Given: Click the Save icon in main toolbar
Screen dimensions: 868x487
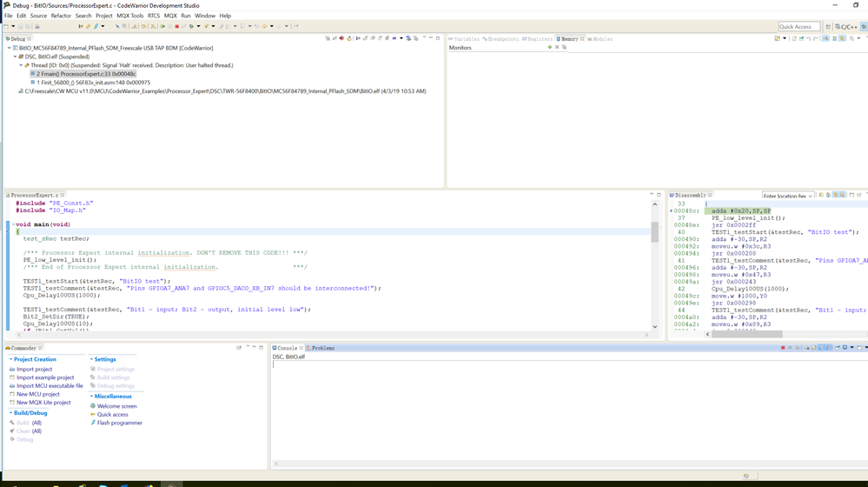Looking at the screenshot, I should (21, 26).
